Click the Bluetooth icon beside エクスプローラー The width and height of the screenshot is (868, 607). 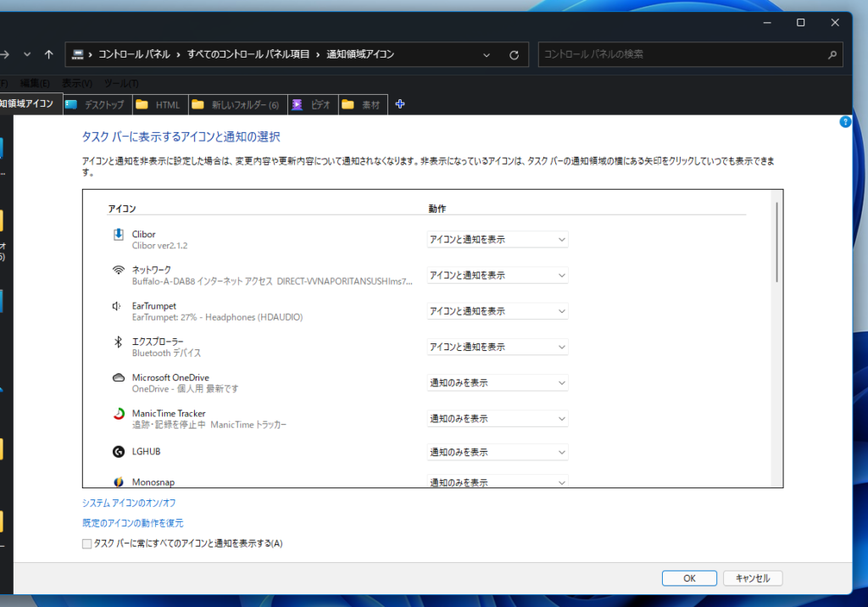(x=118, y=342)
